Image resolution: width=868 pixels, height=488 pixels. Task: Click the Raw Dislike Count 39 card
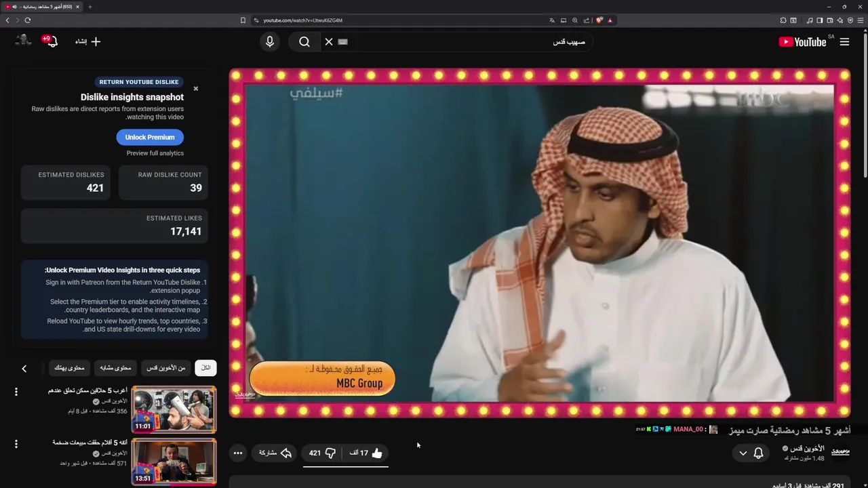[163, 182]
